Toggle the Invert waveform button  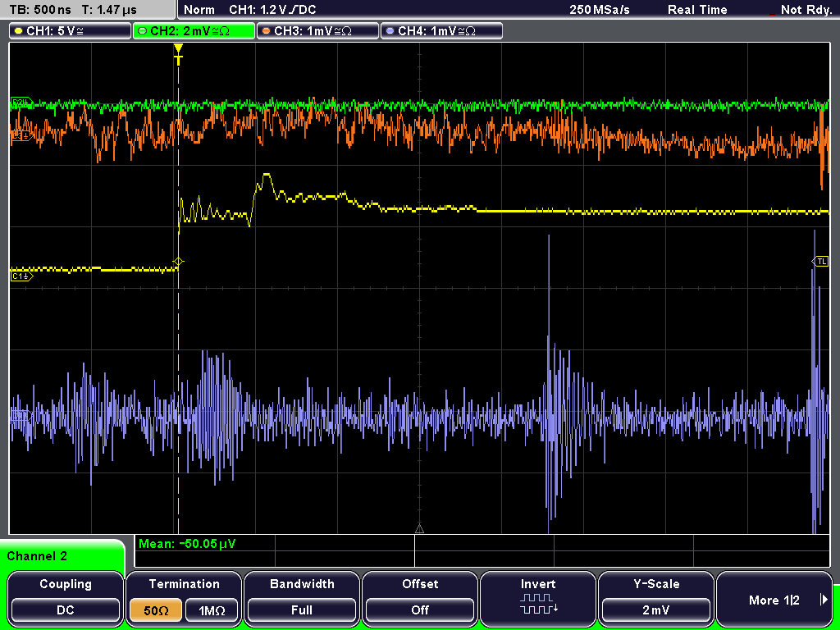coord(538,598)
